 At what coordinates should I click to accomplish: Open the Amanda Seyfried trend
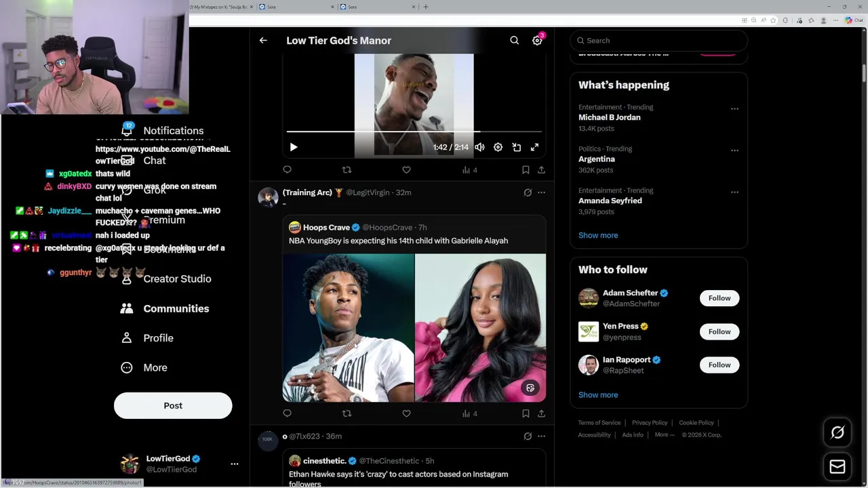[610, 201]
